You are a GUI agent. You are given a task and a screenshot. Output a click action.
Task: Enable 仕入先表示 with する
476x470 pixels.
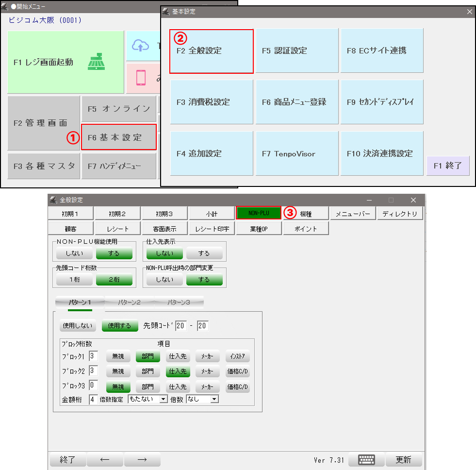coord(204,253)
